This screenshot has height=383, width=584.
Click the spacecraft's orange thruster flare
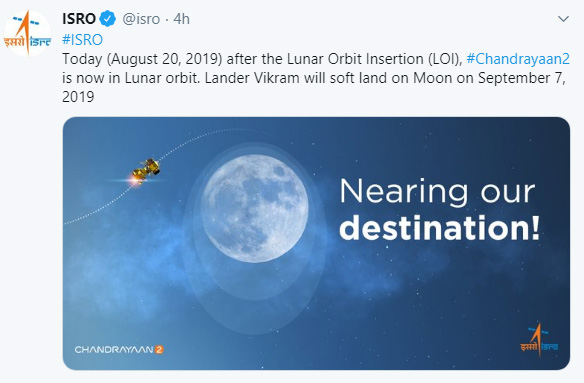[133, 181]
